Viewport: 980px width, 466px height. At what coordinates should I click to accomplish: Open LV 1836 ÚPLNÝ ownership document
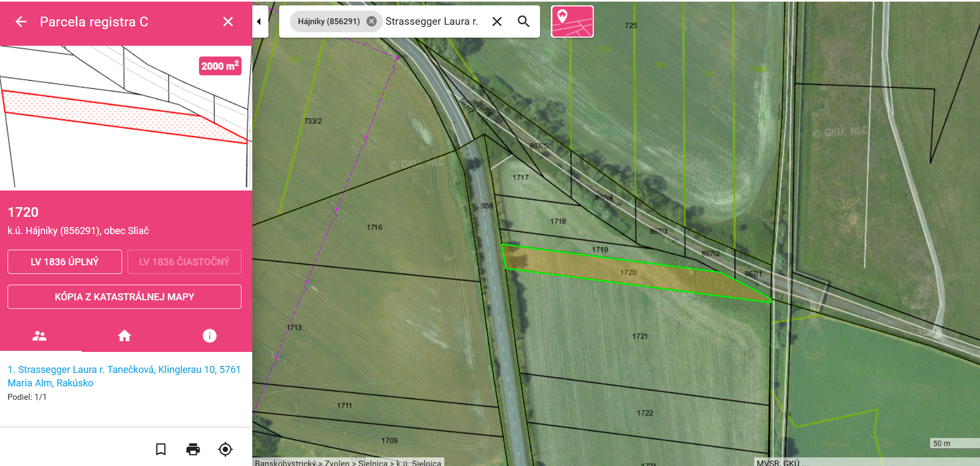[x=65, y=262]
